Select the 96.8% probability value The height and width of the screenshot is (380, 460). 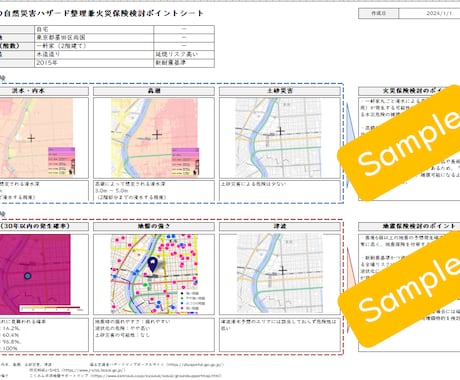pyautogui.click(x=12, y=342)
